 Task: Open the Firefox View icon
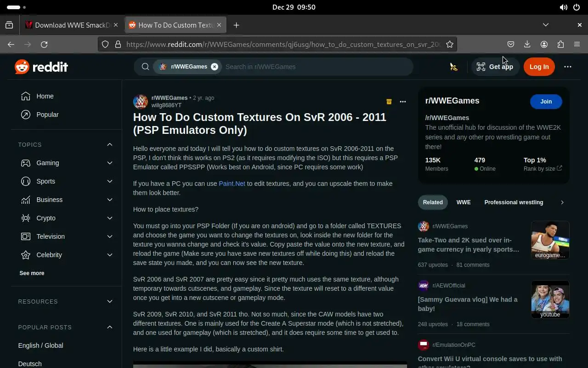[x=9, y=25]
